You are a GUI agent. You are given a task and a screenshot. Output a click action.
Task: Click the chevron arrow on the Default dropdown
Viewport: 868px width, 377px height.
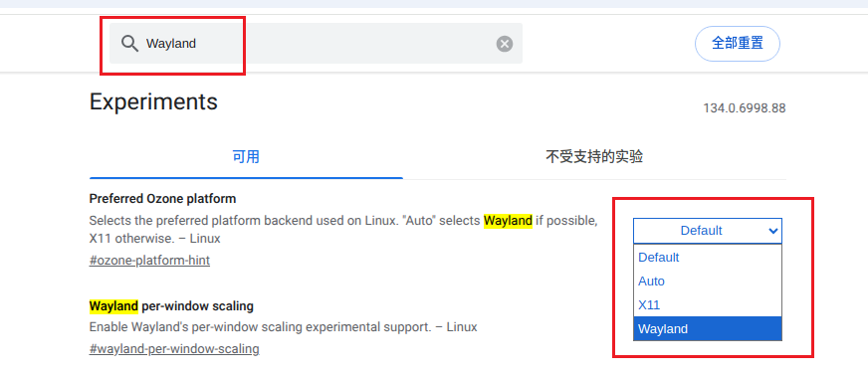[772, 231]
